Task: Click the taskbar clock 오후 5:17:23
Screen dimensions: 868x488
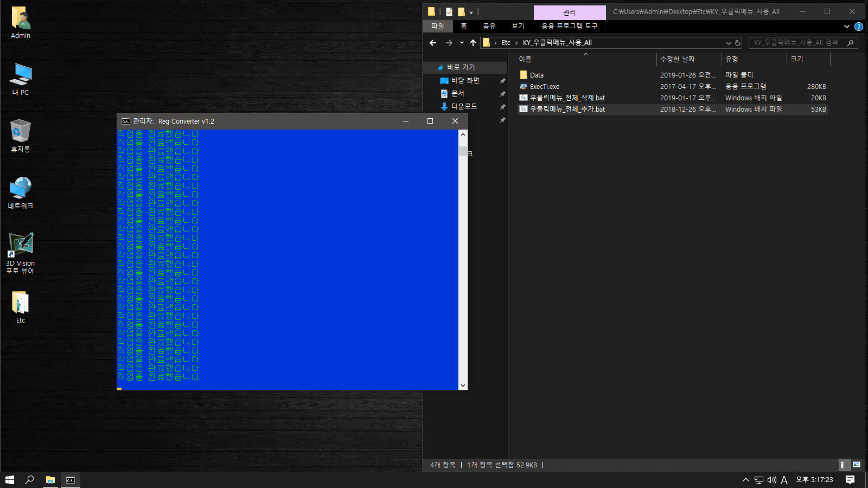Action: point(814,480)
